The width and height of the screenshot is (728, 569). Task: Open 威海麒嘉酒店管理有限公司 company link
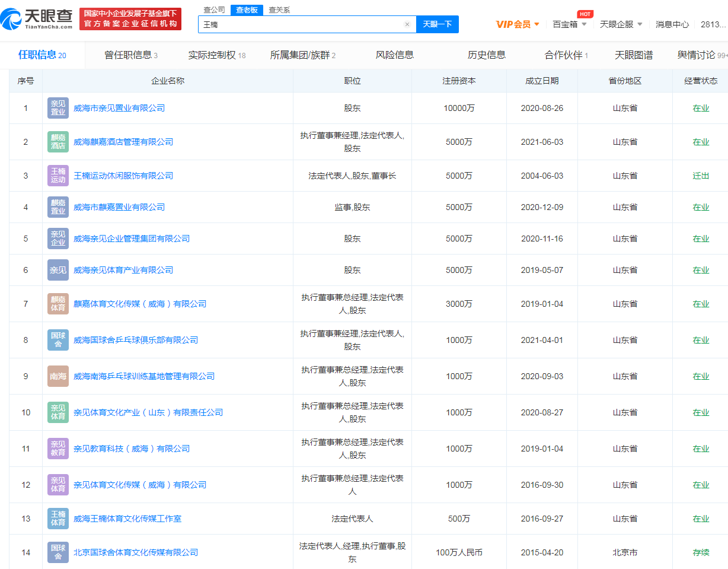pyautogui.click(x=123, y=142)
